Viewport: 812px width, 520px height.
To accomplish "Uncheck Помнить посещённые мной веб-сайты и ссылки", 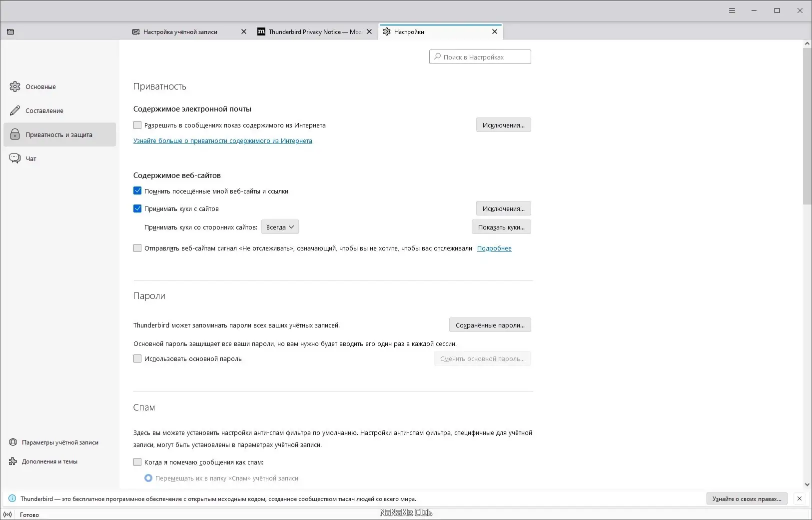I will pyautogui.click(x=137, y=191).
